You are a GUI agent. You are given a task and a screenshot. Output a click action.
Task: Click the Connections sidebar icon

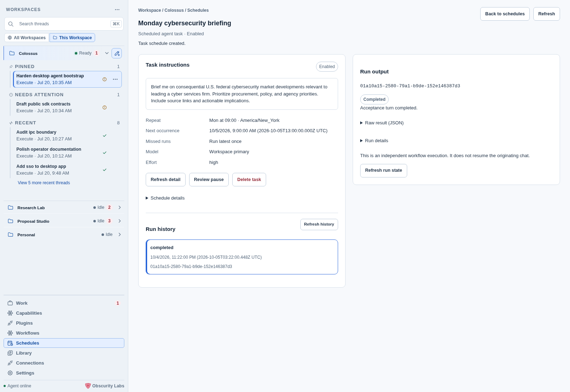click(x=10, y=363)
